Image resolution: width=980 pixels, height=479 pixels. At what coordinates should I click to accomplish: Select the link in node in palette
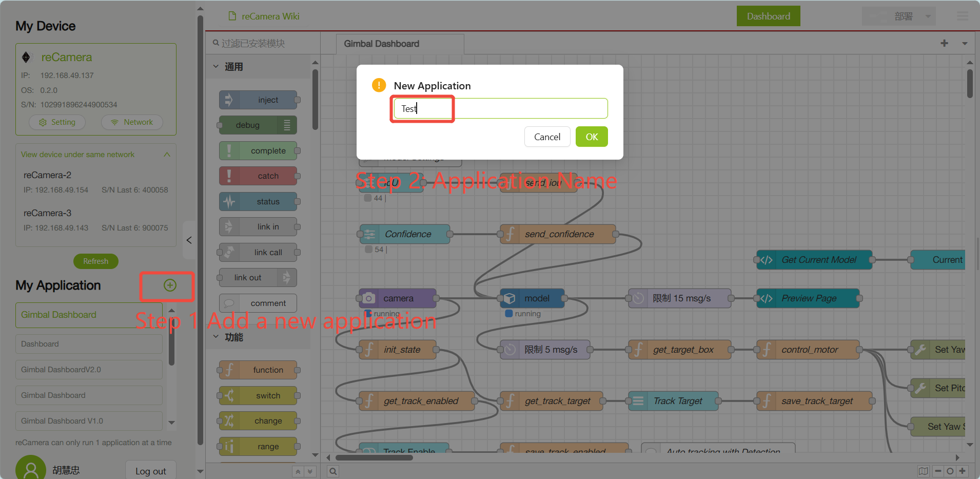(x=258, y=226)
